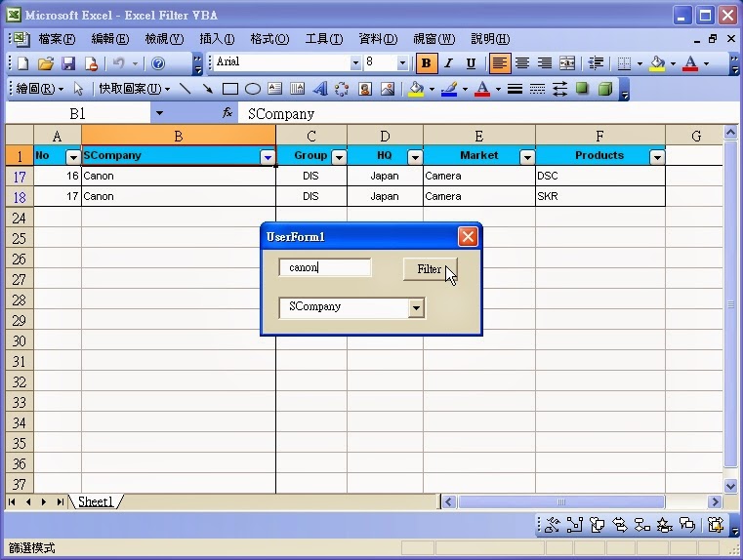The image size is (743, 560).
Task: Apply formatting toolbar fill color bucket
Action: [x=657, y=63]
